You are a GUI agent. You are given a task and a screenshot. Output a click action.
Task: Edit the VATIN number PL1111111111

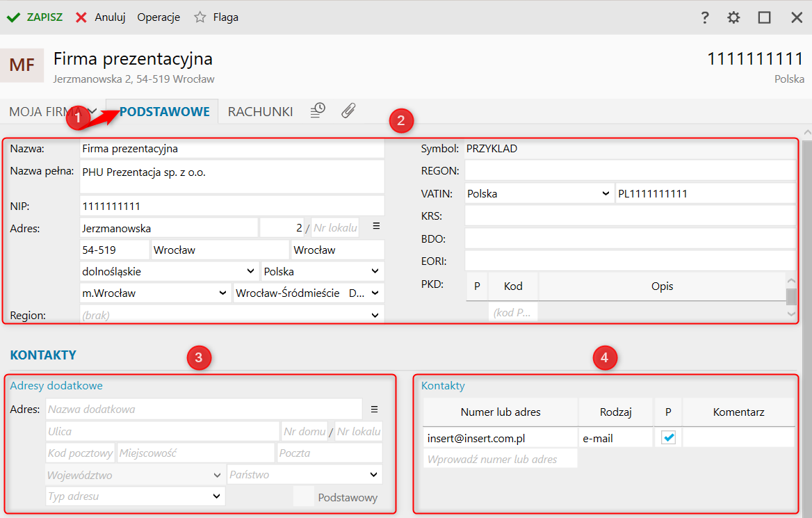706,193
